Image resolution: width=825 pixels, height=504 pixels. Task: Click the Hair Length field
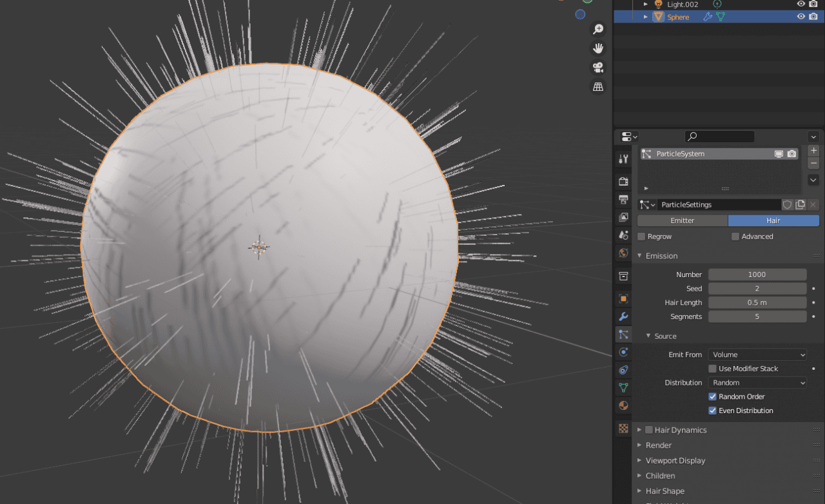click(x=757, y=302)
